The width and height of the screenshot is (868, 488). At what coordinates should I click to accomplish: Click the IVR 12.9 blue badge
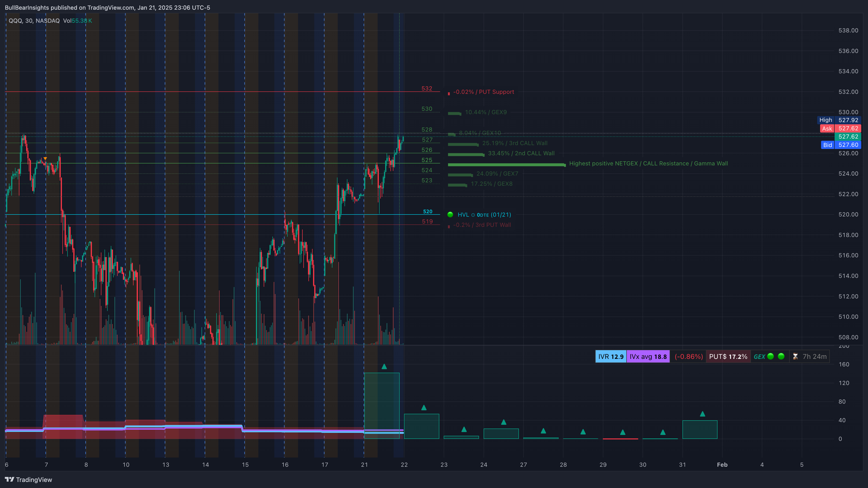click(x=611, y=356)
